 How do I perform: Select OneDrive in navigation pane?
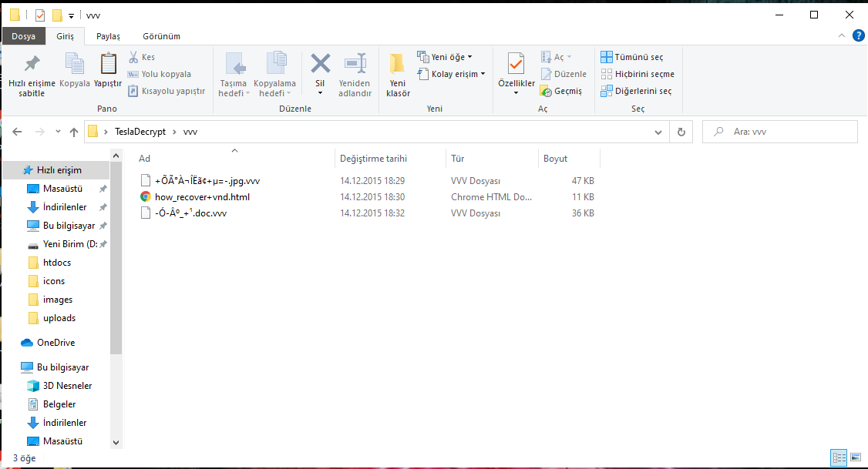pos(56,343)
